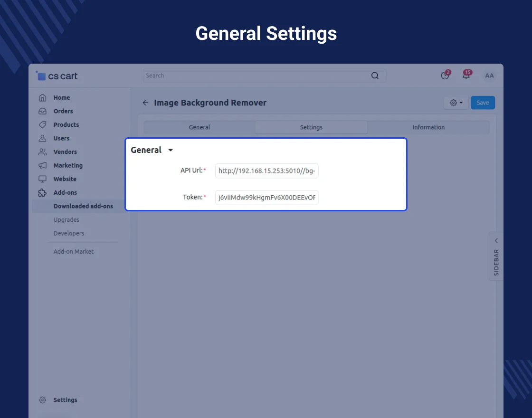
Task: Click the Products tag icon
Action: pos(43,125)
